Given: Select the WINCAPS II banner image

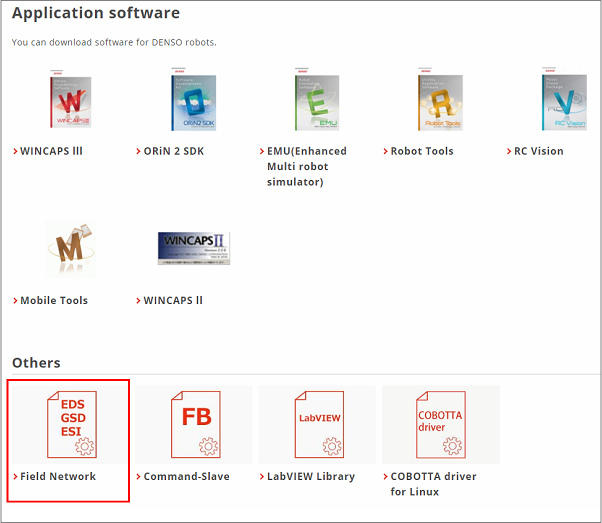Looking at the screenshot, I should point(194,248).
